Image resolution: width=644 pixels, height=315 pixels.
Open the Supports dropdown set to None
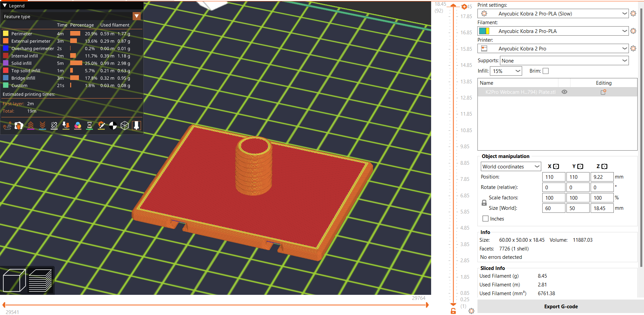(x=564, y=61)
